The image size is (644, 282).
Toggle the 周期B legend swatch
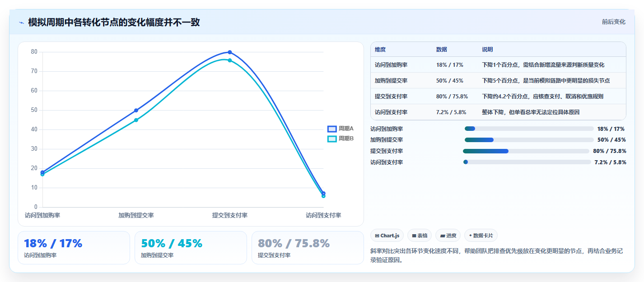(332, 139)
